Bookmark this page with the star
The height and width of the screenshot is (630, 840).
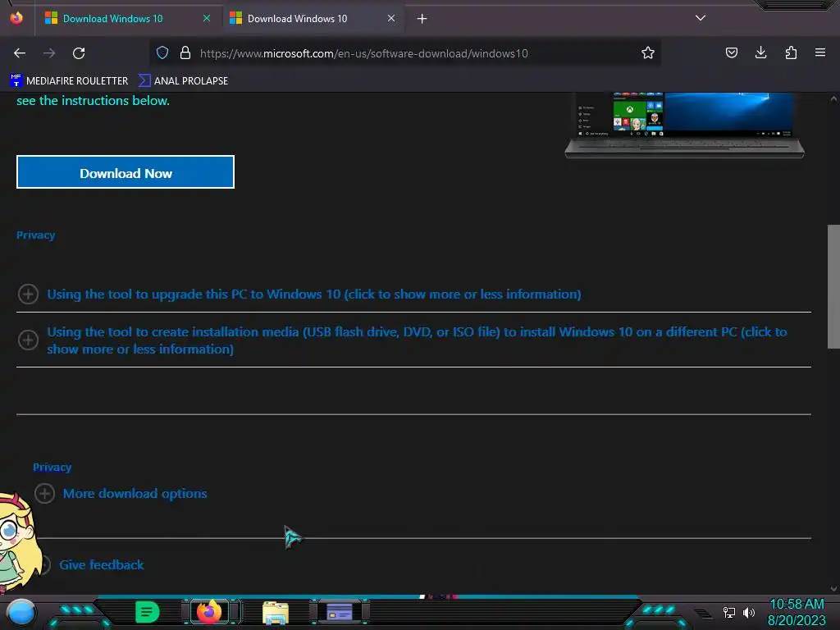click(x=648, y=52)
